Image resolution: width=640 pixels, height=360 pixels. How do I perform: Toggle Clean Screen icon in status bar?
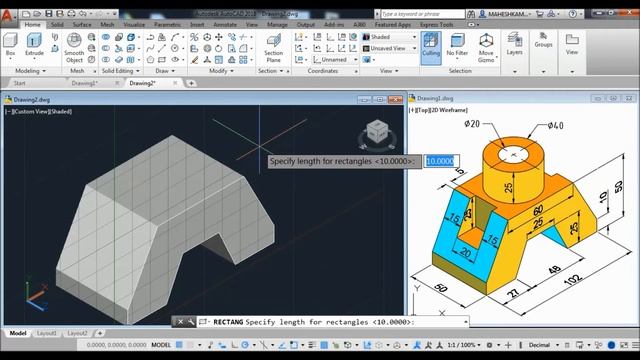(624, 345)
